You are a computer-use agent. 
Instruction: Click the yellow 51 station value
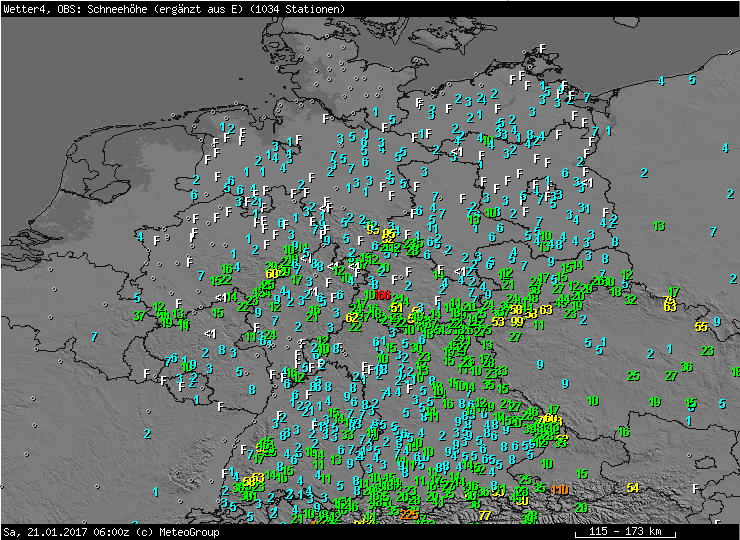click(396, 308)
